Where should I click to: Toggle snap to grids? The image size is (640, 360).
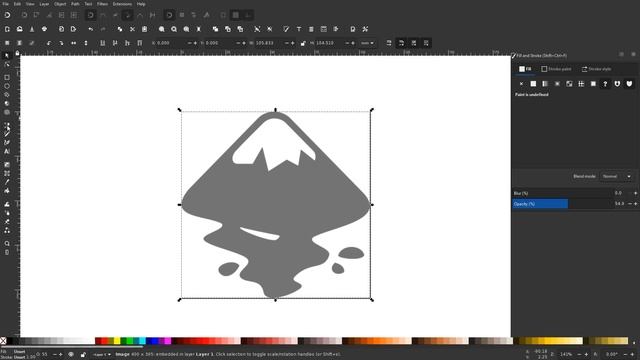(x=236, y=15)
